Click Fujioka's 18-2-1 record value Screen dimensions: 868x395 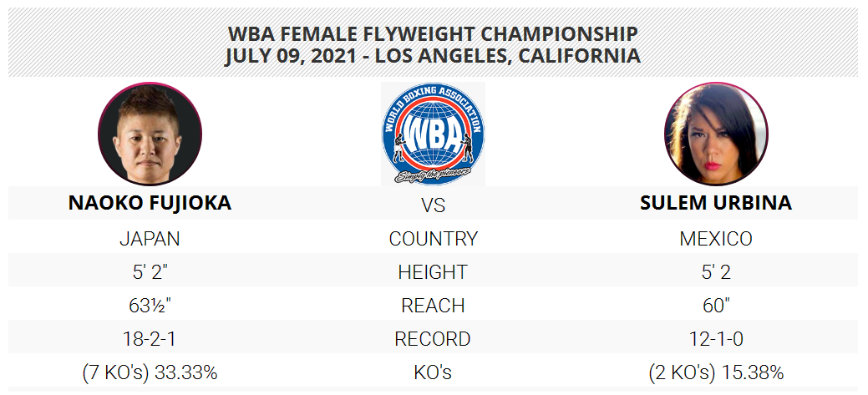[x=150, y=338]
